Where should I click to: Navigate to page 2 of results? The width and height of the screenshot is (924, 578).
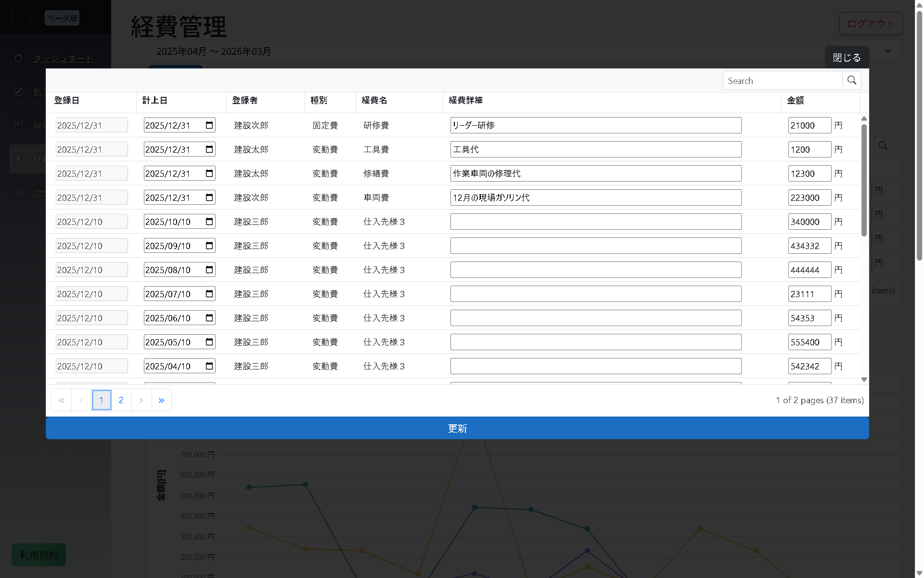click(x=121, y=400)
